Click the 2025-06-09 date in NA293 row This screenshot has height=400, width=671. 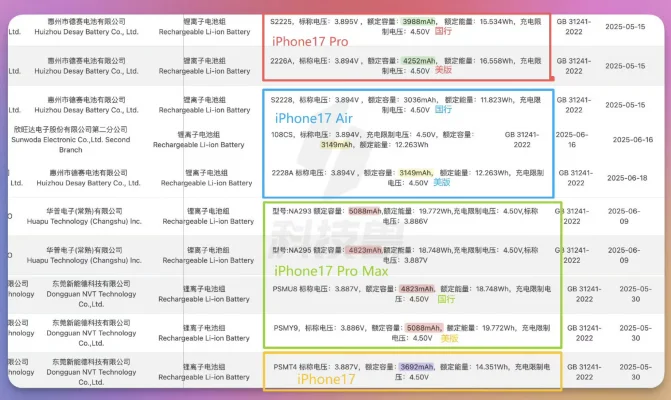[624, 216]
